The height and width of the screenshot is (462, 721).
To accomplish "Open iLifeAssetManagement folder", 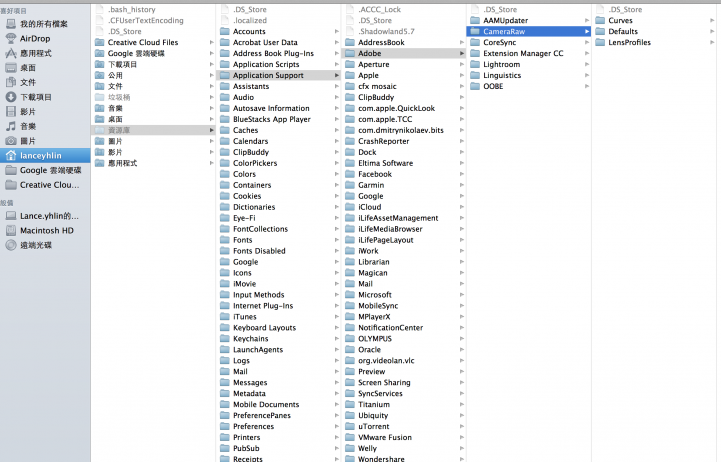I will (404, 218).
